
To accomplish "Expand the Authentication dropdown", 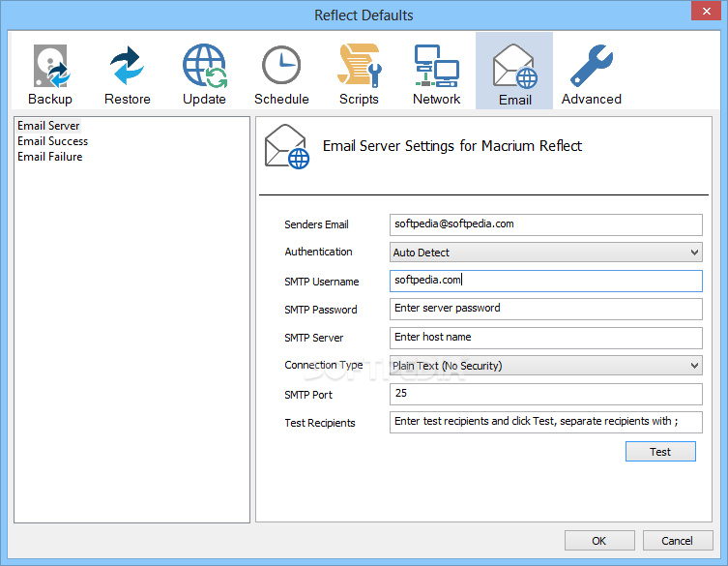I will pos(545,253).
